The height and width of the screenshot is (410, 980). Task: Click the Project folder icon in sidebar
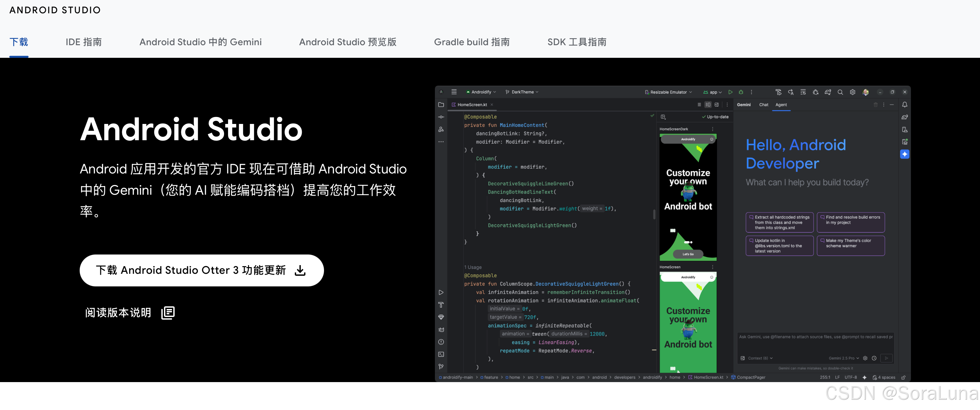click(441, 105)
